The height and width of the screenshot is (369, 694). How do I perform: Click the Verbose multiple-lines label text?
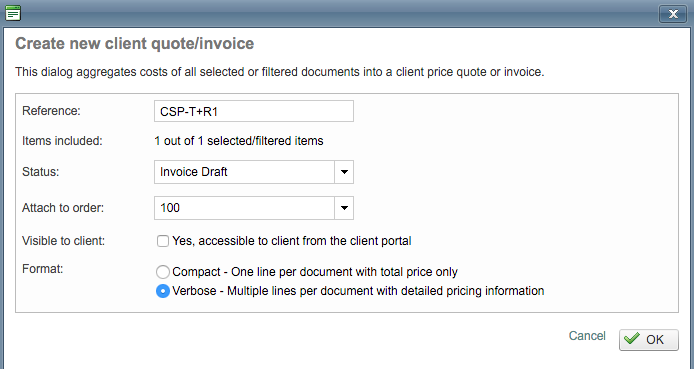358,291
